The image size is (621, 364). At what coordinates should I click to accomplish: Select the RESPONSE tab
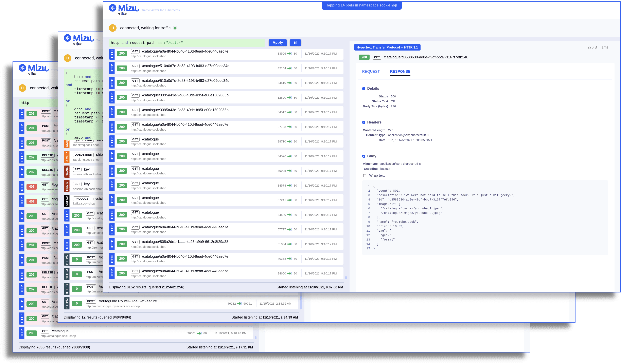point(400,71)
